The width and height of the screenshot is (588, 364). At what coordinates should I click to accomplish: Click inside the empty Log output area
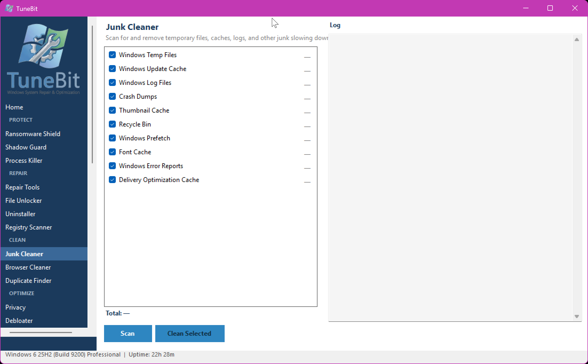tap(450, 178)
